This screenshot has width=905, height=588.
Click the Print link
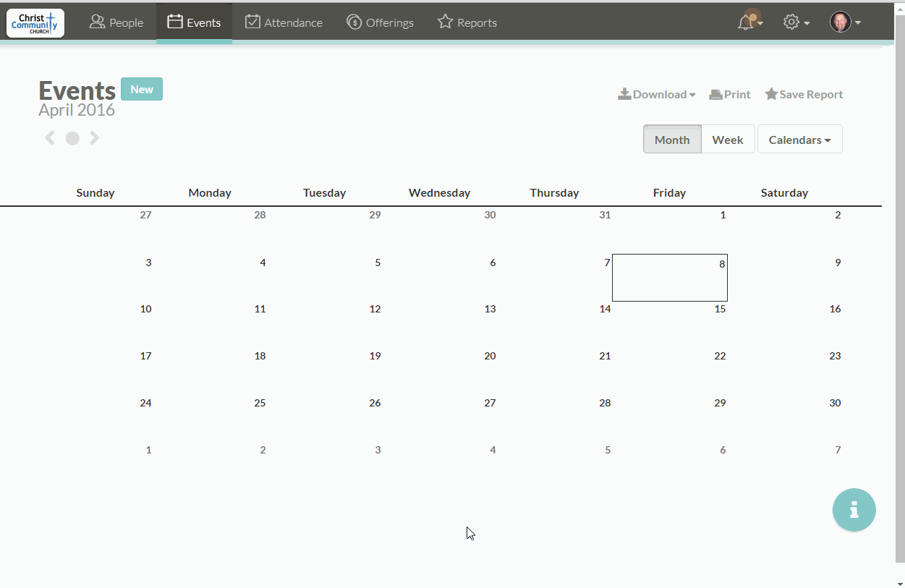(730, 95)
